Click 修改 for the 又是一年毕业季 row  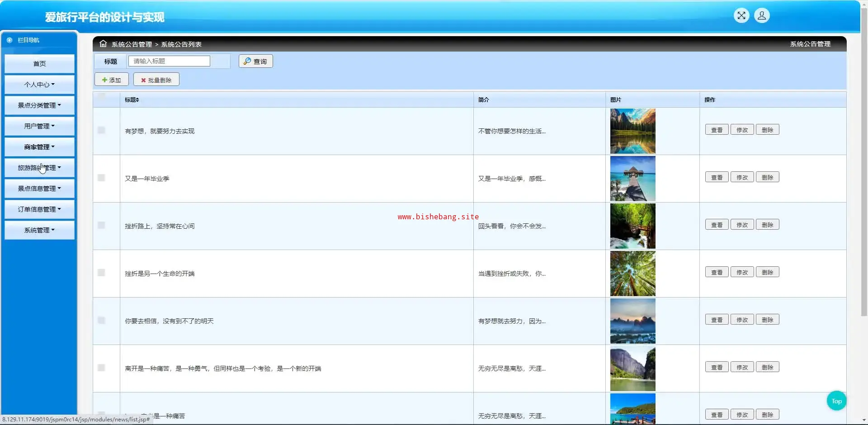point(742,178)
